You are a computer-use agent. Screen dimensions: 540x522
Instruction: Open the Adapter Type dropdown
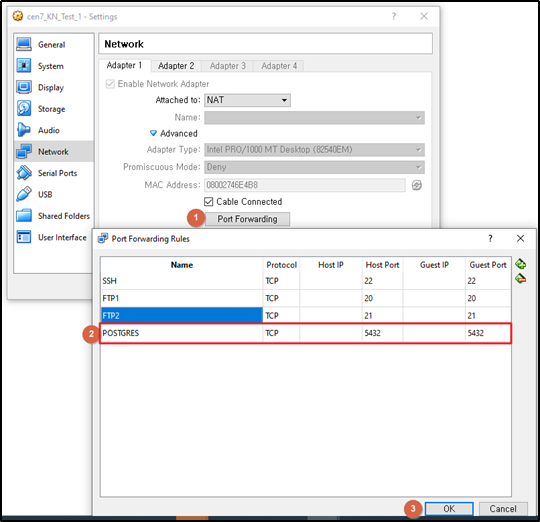coord(314,150)
